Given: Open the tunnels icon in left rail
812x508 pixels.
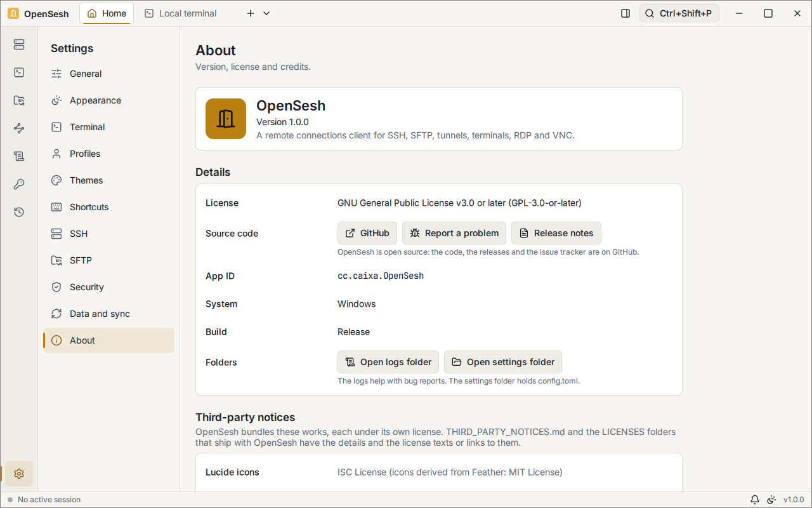Looking at the screenshot, I should 19,128.
